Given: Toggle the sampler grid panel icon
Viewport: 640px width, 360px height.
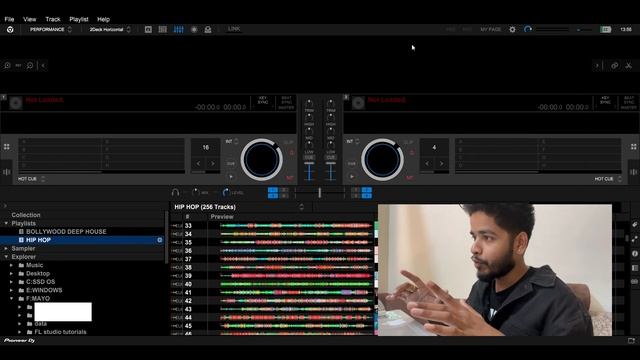Looking at the screenshot, I should pos(162,29).
